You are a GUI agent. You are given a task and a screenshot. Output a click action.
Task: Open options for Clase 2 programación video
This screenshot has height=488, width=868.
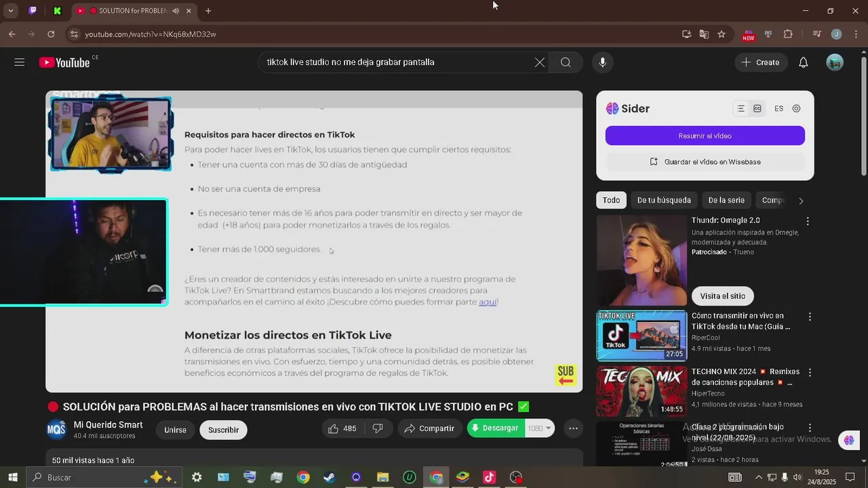(809, 428)
